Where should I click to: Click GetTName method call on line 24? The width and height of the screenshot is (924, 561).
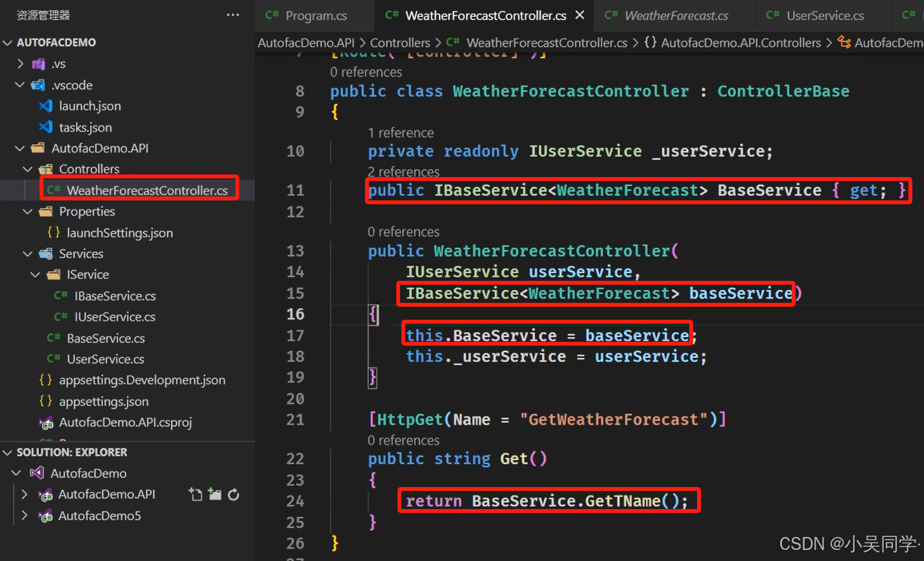click(622, 501)
